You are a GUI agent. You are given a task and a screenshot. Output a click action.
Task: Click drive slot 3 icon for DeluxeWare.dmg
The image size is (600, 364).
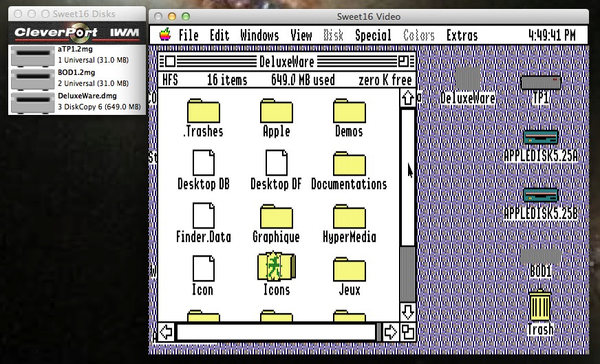(32, 103)
